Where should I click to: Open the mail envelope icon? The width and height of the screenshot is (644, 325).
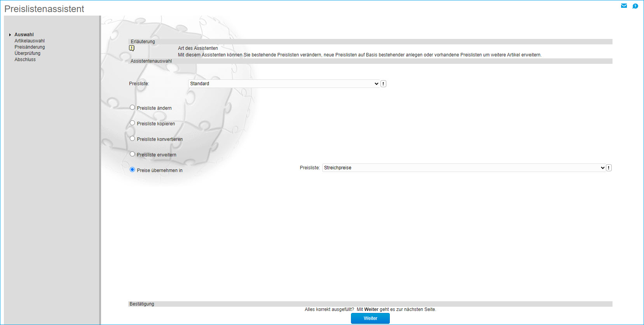(x=624, y=6)
